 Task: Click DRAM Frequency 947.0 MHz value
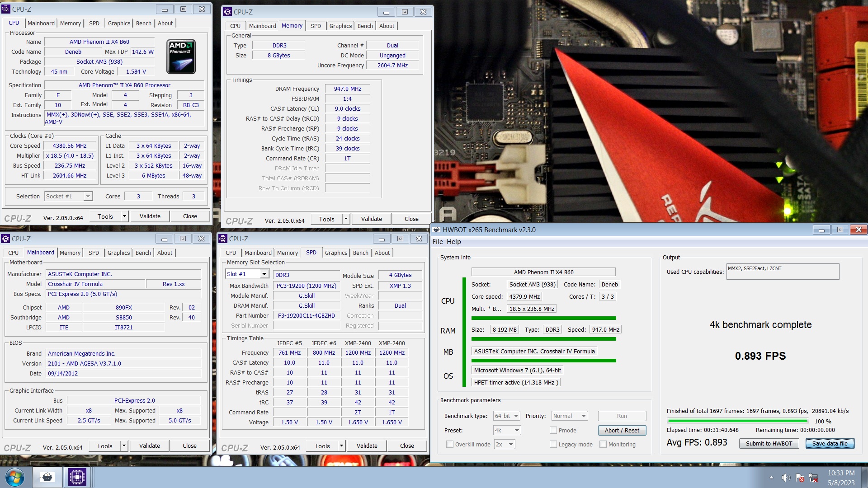(x=347, y=89)
